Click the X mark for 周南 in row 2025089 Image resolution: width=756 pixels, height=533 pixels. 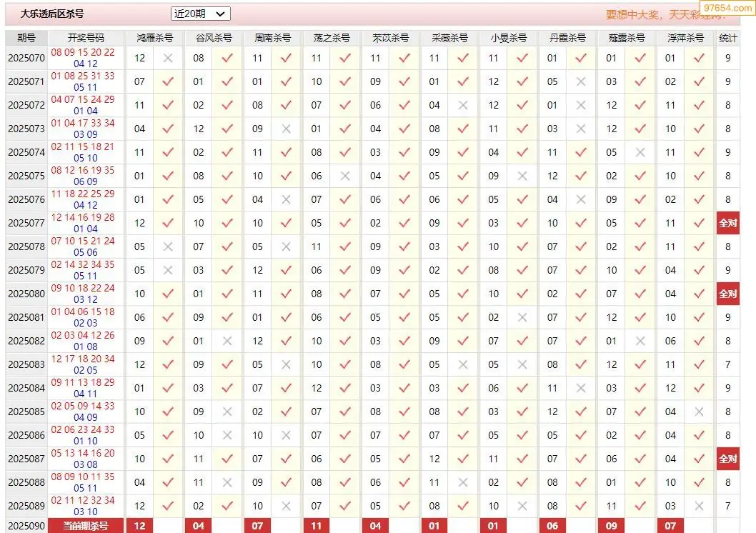[x=286, y=506]
